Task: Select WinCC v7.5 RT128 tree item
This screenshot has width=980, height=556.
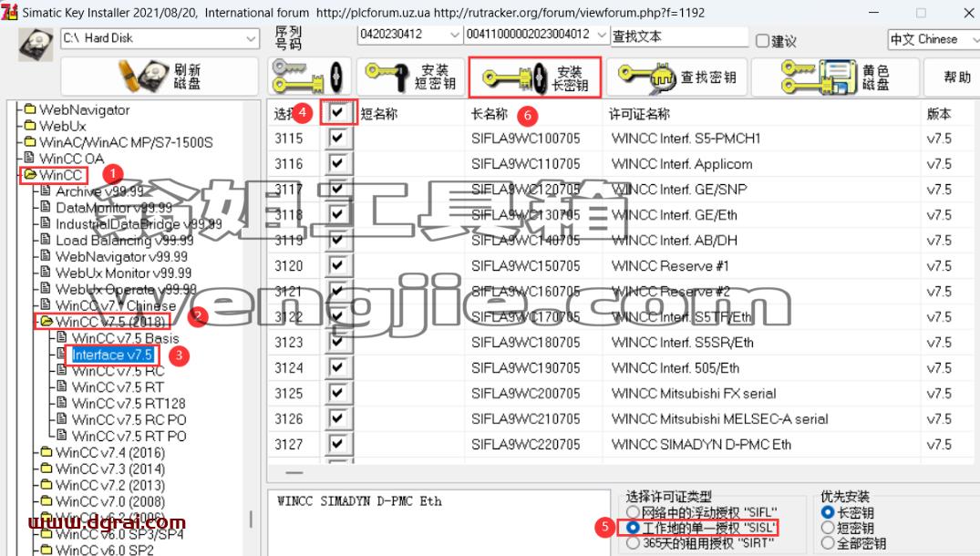Action: point(129,403)
